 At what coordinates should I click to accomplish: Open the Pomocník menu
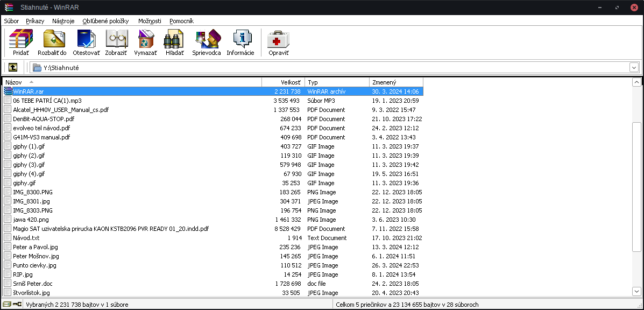pyautogui.click(x=181, y=21)
